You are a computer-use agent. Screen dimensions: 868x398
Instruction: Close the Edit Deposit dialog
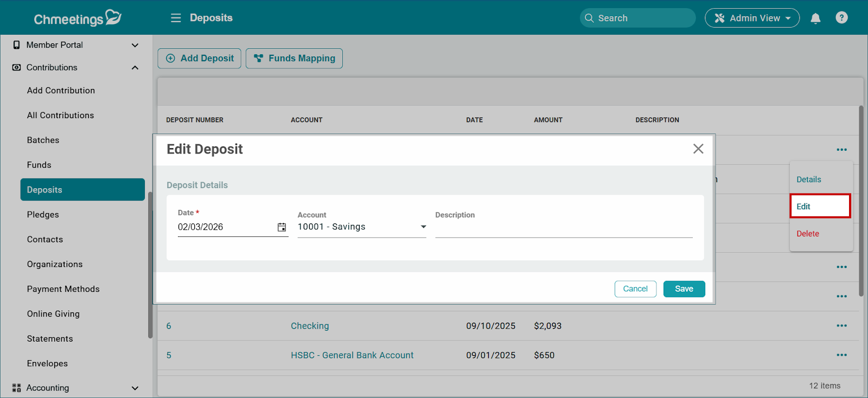click(698, 149)
